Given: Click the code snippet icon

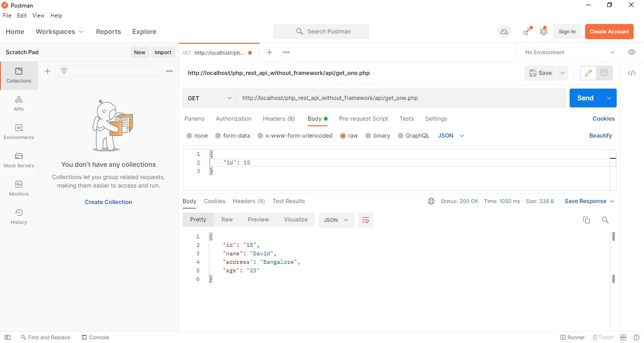Looking at the screenshot, I should coord(632,73).
